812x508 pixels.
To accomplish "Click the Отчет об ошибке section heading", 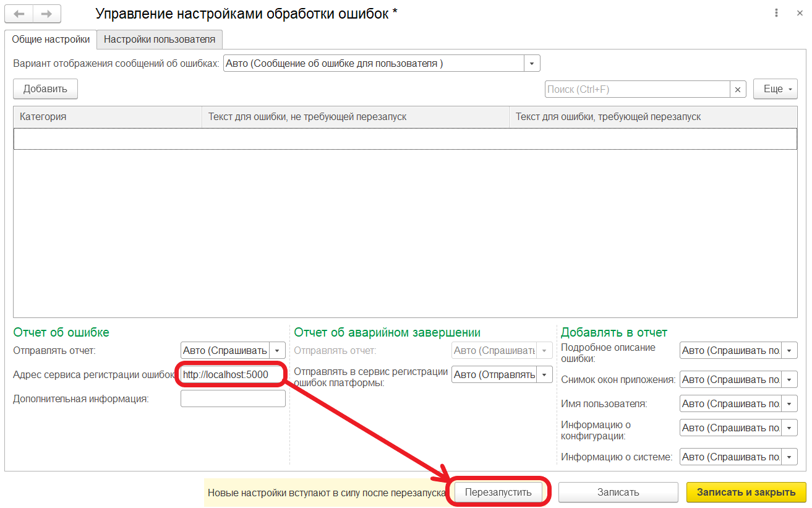I will click(61, 332).
